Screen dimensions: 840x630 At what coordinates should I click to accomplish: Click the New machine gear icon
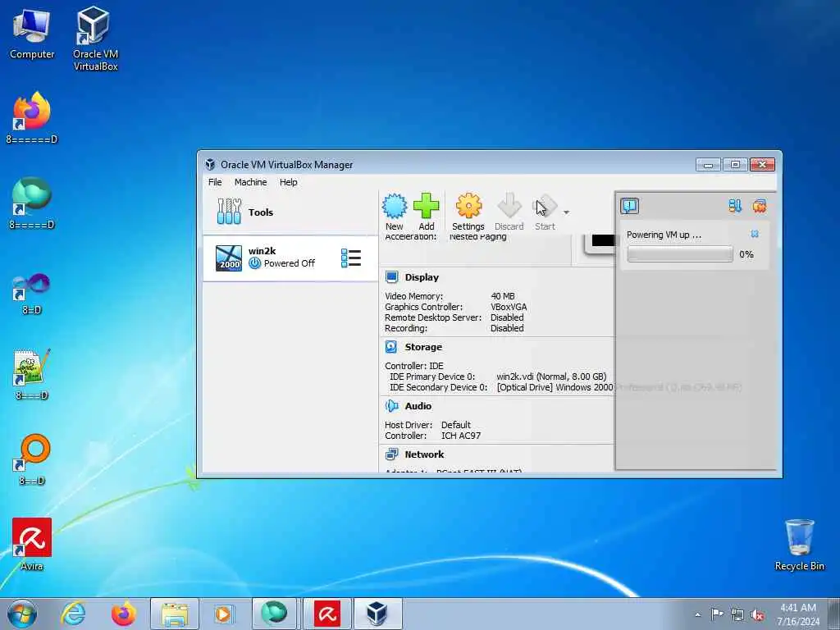pos(395,206)
